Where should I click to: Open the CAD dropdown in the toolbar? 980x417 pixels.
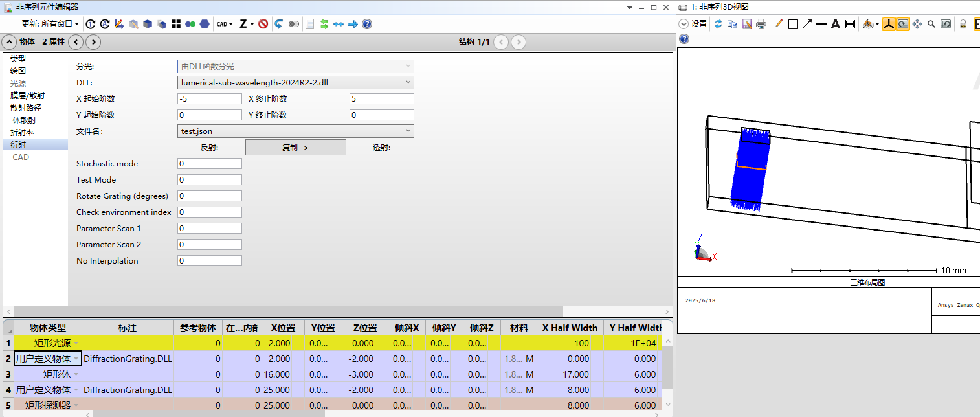225,24
